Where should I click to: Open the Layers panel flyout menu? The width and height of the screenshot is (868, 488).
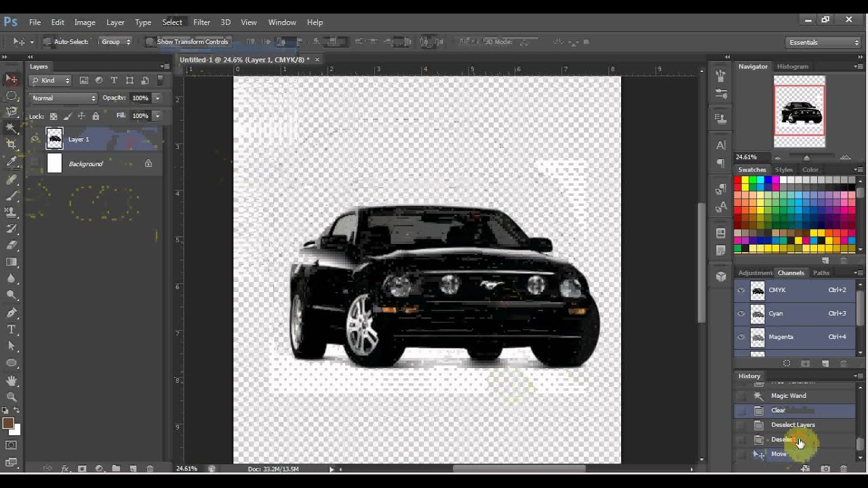coord(165,66)
